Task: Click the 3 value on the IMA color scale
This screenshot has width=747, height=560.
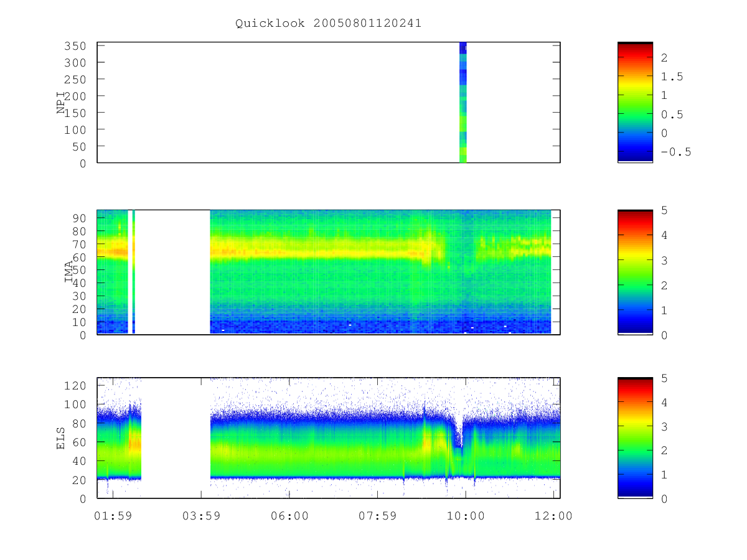Action: (x=664, y=260)
